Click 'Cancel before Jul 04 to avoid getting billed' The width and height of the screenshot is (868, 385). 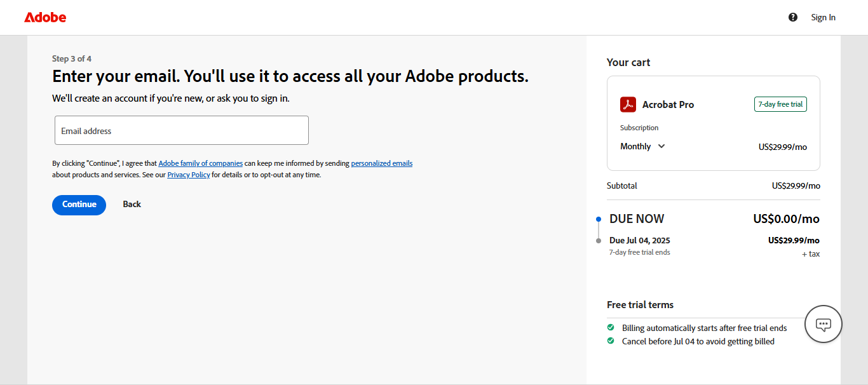pyautogui.click(x=698, y=341)
